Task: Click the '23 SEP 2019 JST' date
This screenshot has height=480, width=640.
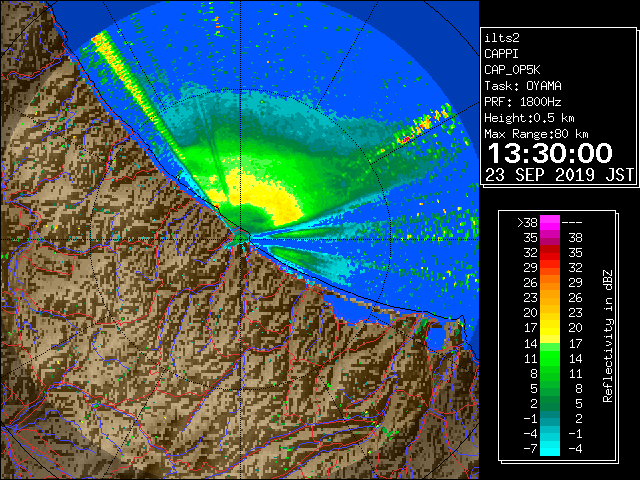Action: [560, 175]
